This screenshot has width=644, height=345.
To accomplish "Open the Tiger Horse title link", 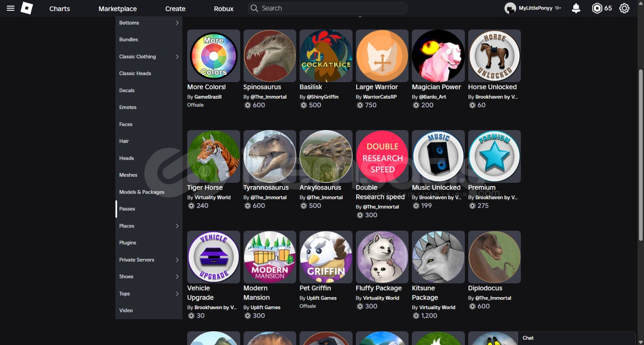I will [x=205, y=188].
